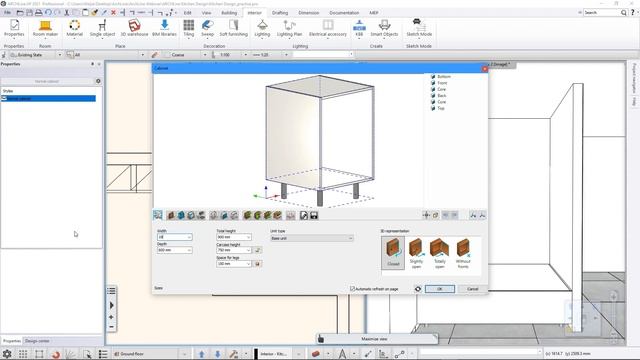Click the refresh eye icon beside OK

click(x=418, y=289)
